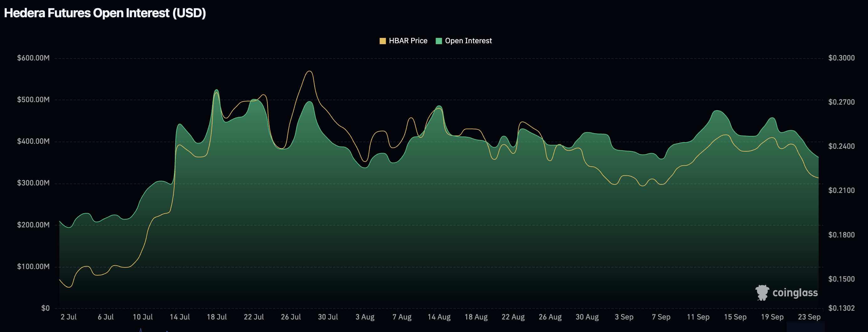Click the 2 Jul date label

[70, 317]
